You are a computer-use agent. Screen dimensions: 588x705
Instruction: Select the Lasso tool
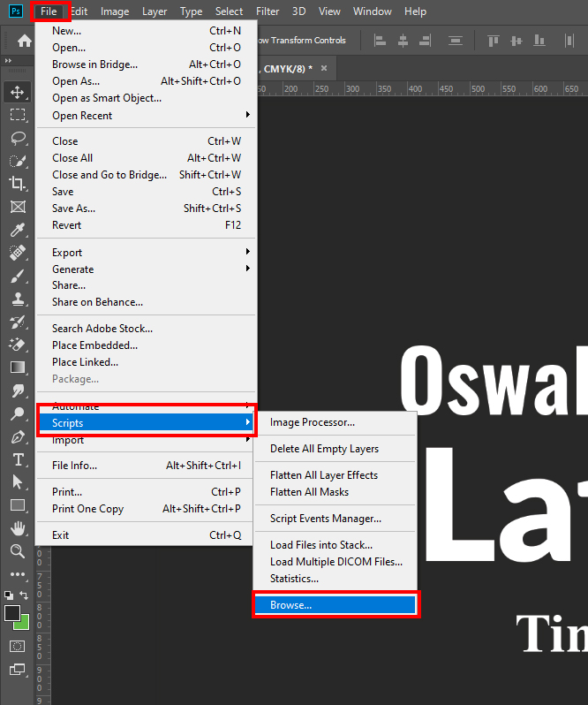tap(18, 138)
